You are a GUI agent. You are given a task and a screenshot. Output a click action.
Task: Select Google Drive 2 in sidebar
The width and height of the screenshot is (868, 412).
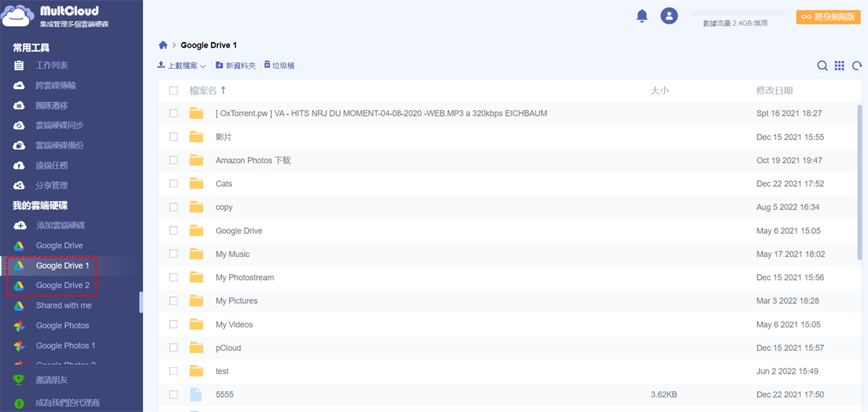point(62,285)
